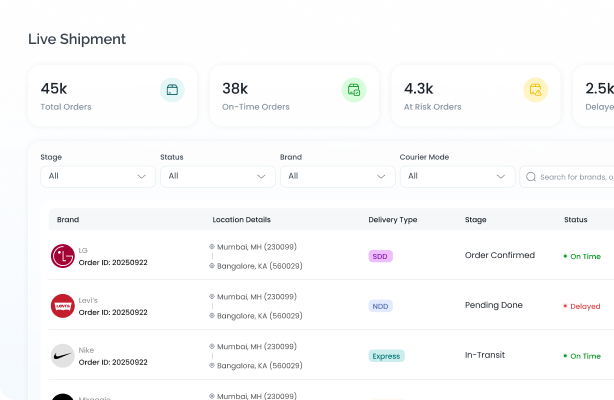Screen dimensions: 614x400
Task: Click the Levi's brand logo
Action: tap(63, 306)
